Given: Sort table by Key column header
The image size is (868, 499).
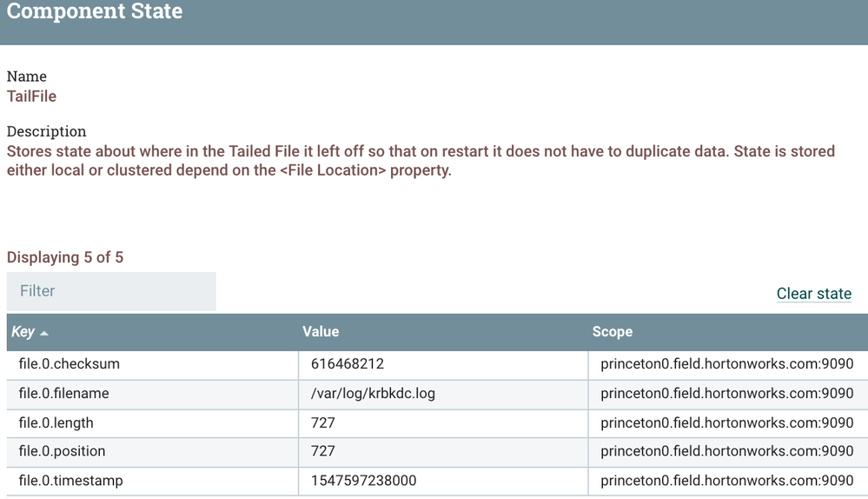Looking at the screenshot, I should point(23,332).
